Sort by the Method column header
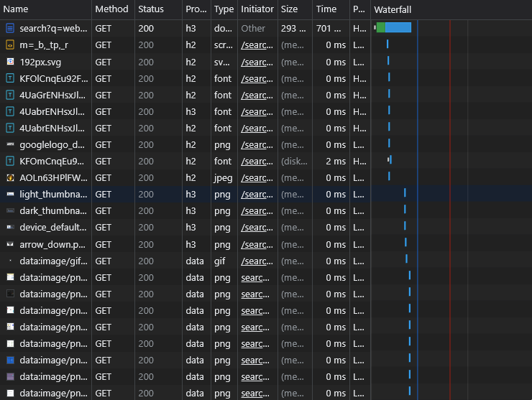 pos(111,9)
